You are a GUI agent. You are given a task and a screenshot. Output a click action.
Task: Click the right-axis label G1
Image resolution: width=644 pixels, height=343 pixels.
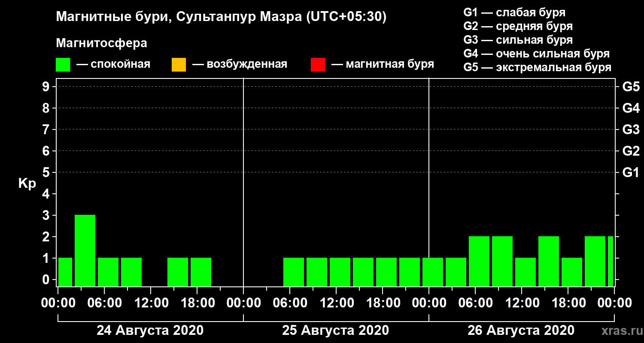coord(631,172)
